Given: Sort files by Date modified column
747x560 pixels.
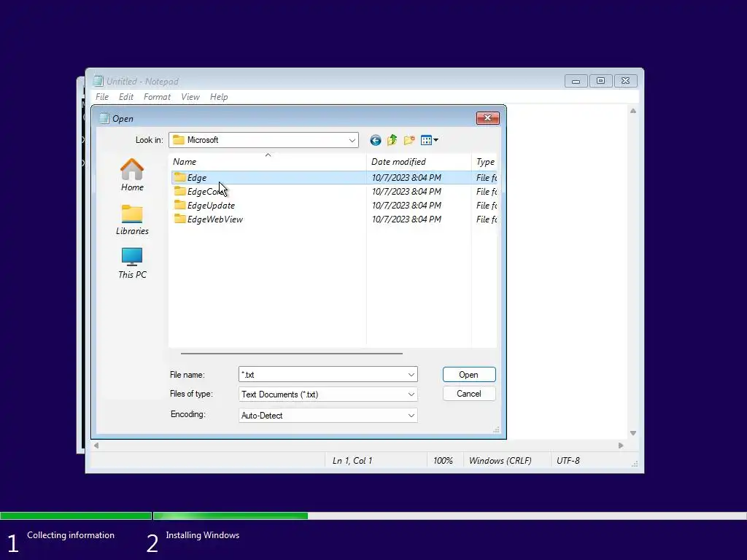Looking at the screenshot, I should click(419, 162).
